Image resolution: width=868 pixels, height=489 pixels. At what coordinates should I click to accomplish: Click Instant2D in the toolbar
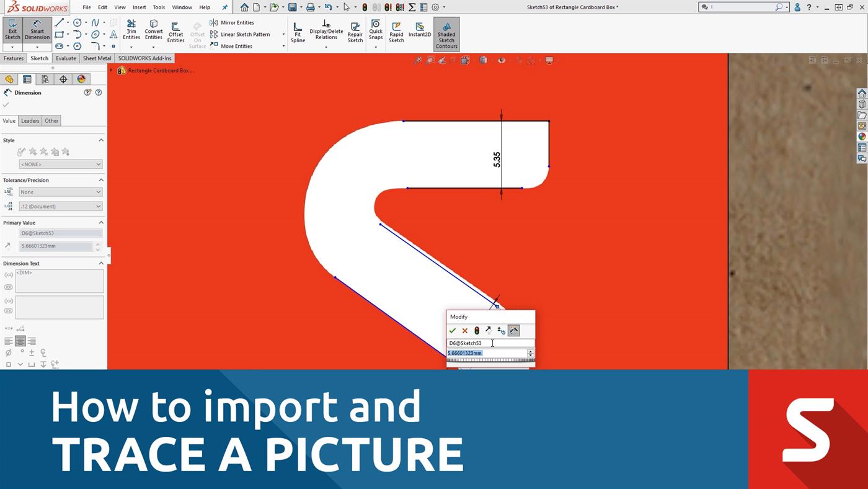420,31
